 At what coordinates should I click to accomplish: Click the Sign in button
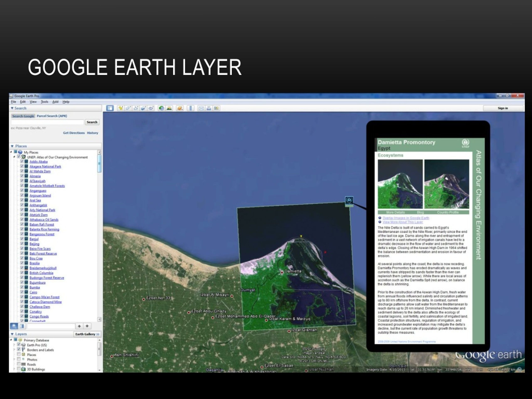coord(503,108)
